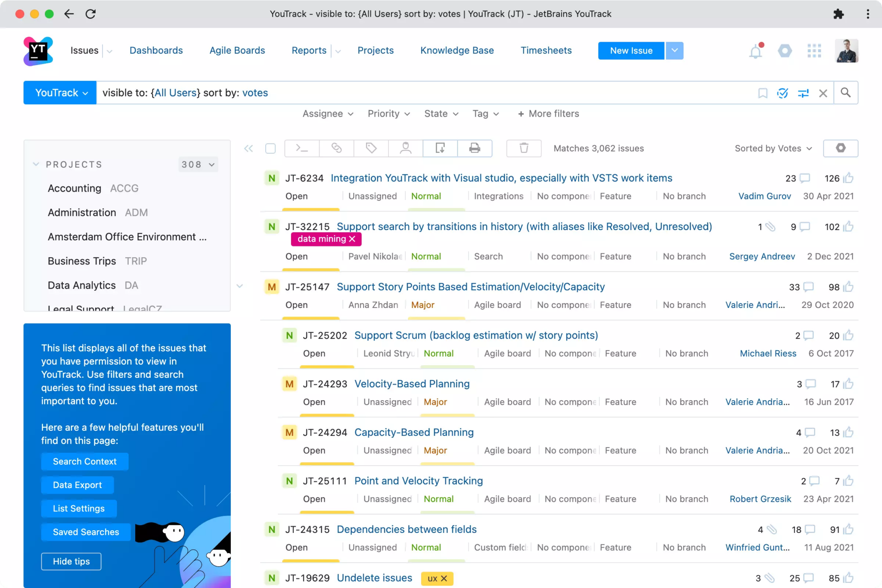The height and width of the screenshot is (588, 882).
Task: Open the tag icon in the toolbar
Action: [x=371, y=148]
